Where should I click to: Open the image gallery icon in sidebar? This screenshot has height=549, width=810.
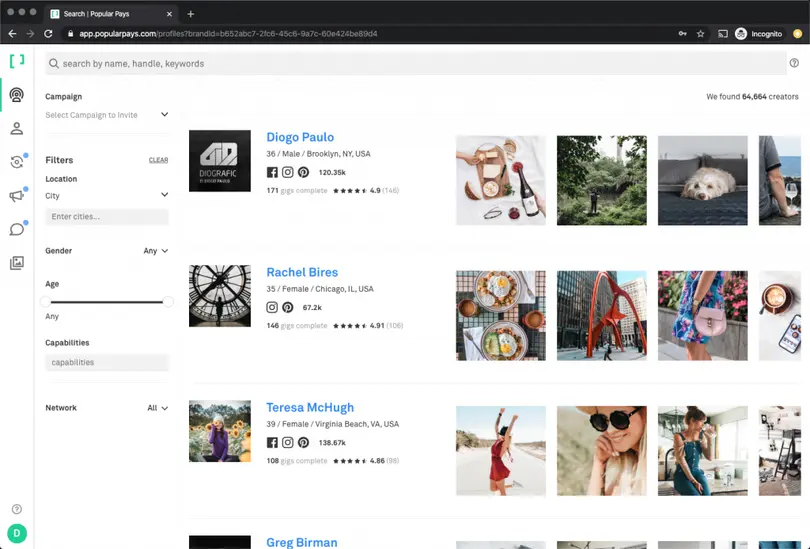[x=16, y=263]
